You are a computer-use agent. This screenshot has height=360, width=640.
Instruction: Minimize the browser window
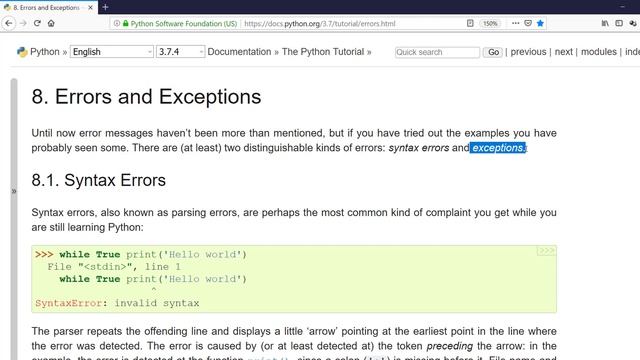(622, 7)
